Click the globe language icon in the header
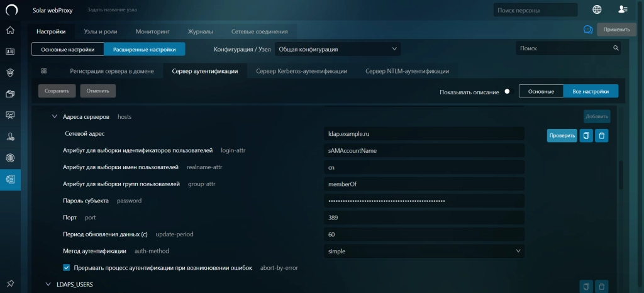 tap(597, 9)
